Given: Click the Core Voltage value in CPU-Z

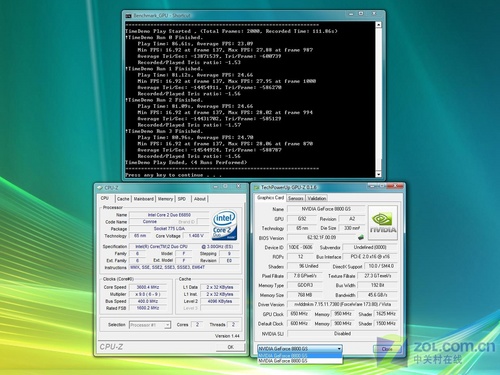Looking at the screenshot, I should tap(196, 236).
